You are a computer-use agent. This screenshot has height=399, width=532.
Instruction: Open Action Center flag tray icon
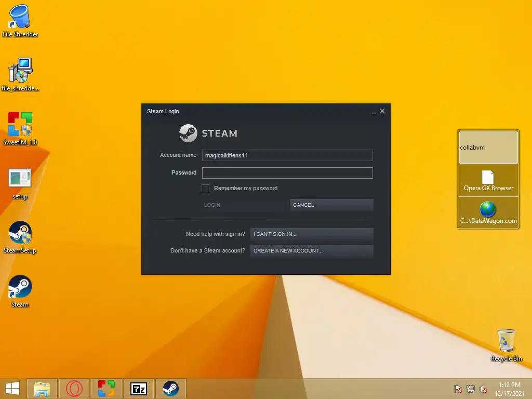point(458,389)
